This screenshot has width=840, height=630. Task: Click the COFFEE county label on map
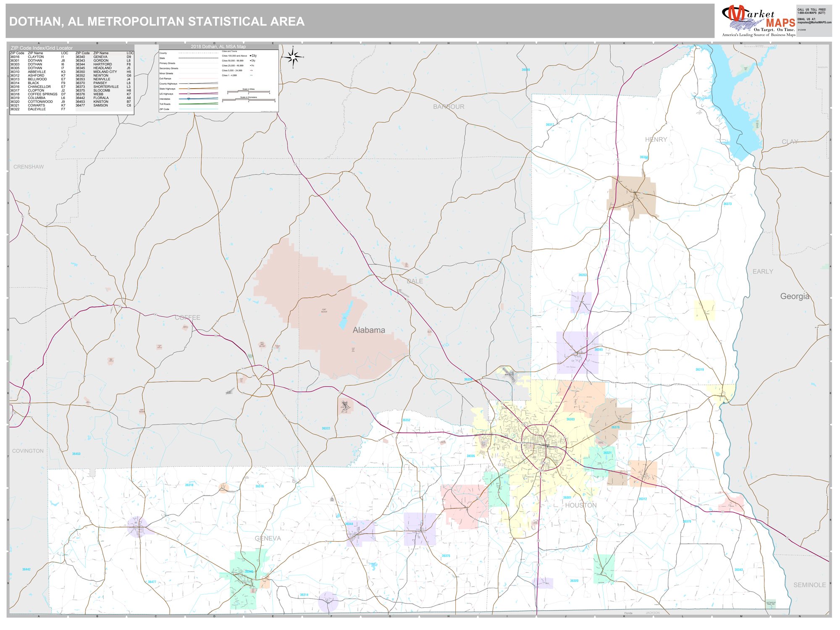coord(187,318)
